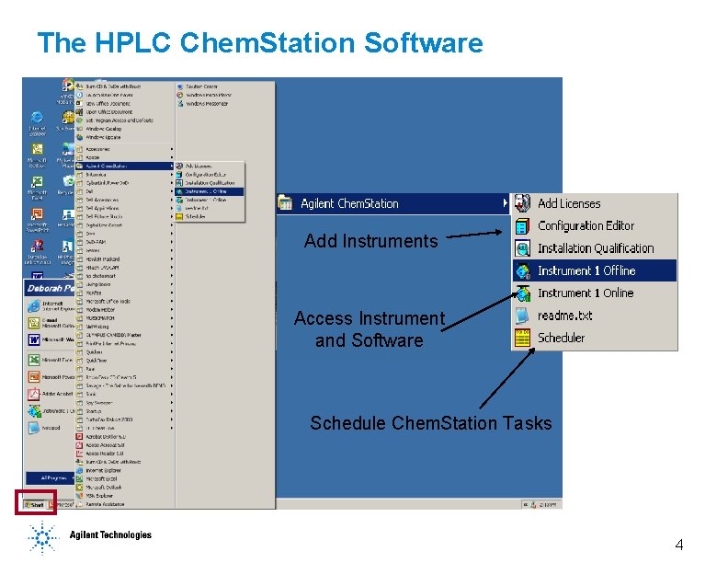Click Windows Messenger icon in programs list

(x=180, y=104)
